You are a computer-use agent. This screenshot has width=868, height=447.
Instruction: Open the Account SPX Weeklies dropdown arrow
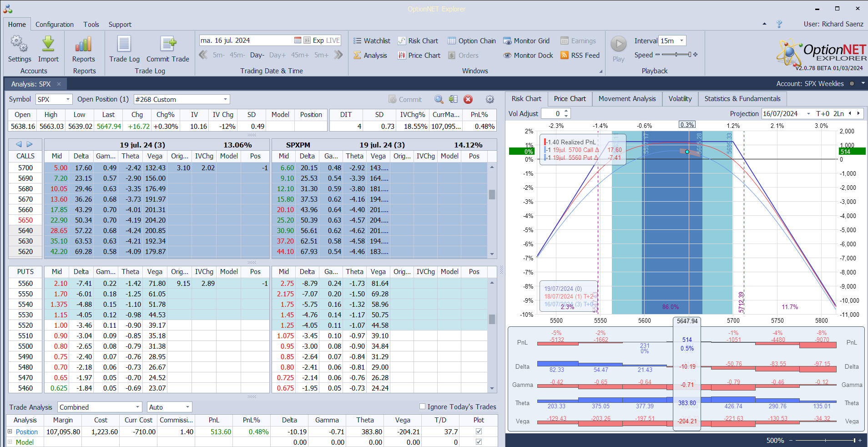pyautogui.click(x=863, y=84)
